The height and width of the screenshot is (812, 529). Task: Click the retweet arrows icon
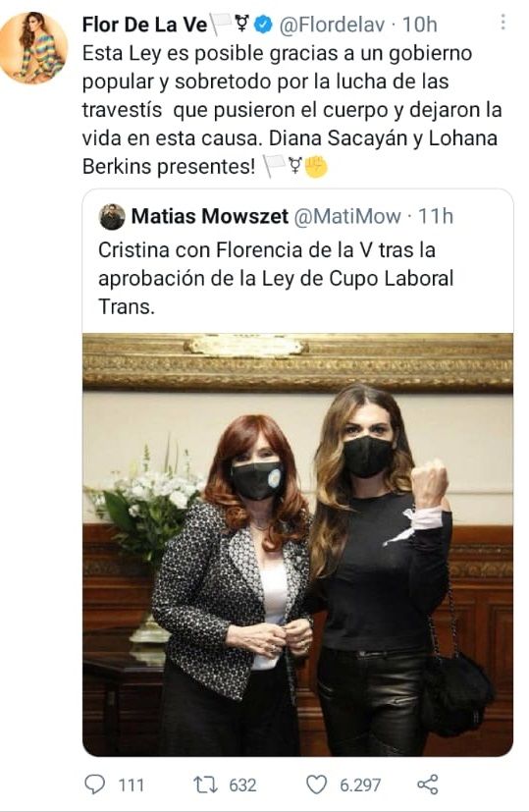[x=206, y=785]
